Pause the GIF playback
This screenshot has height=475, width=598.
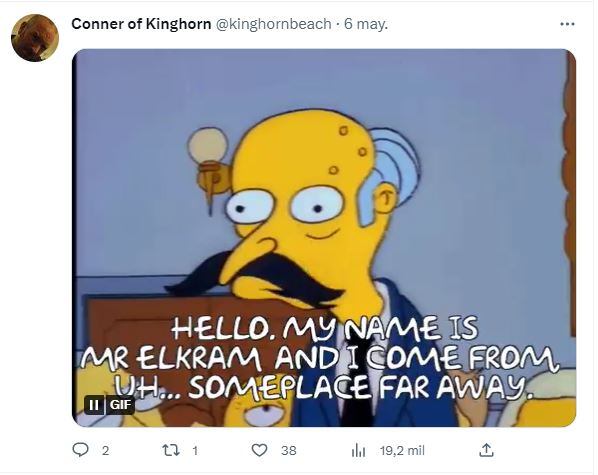[x=93, y=404]
